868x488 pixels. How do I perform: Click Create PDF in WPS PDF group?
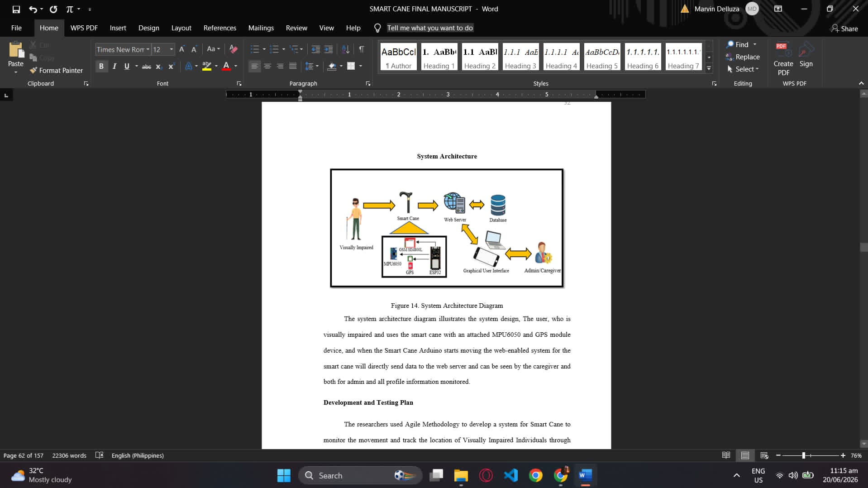783,59
